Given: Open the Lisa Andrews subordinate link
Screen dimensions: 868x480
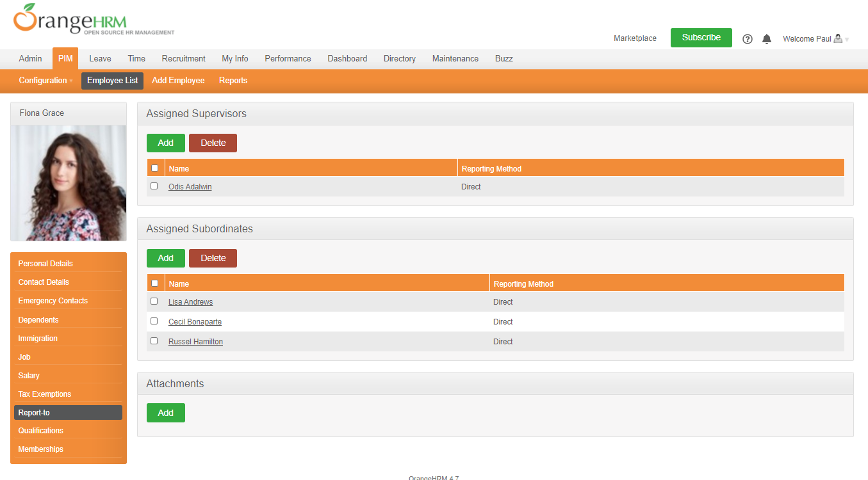Looking at the screenshot, I should click(x=190, y=302).
